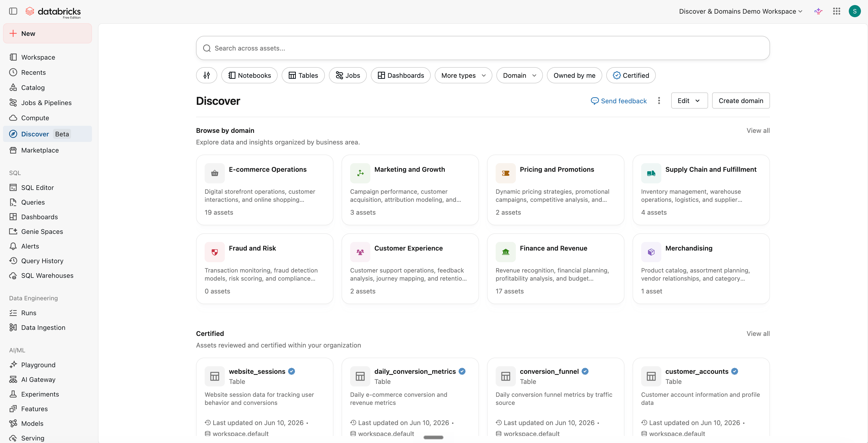Click the daily_conversion_metrics table icon
The height and width of the screenshot is (443, 868).
360,376
